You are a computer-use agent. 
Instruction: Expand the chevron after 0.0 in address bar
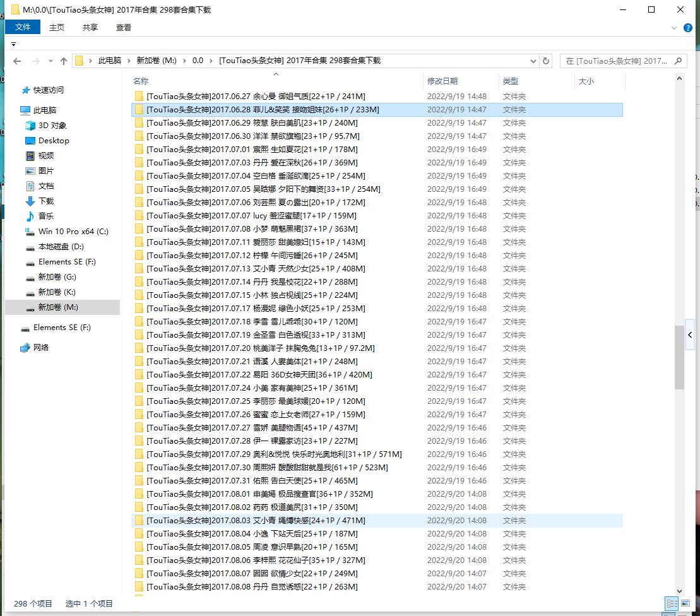tap(211, 61)
